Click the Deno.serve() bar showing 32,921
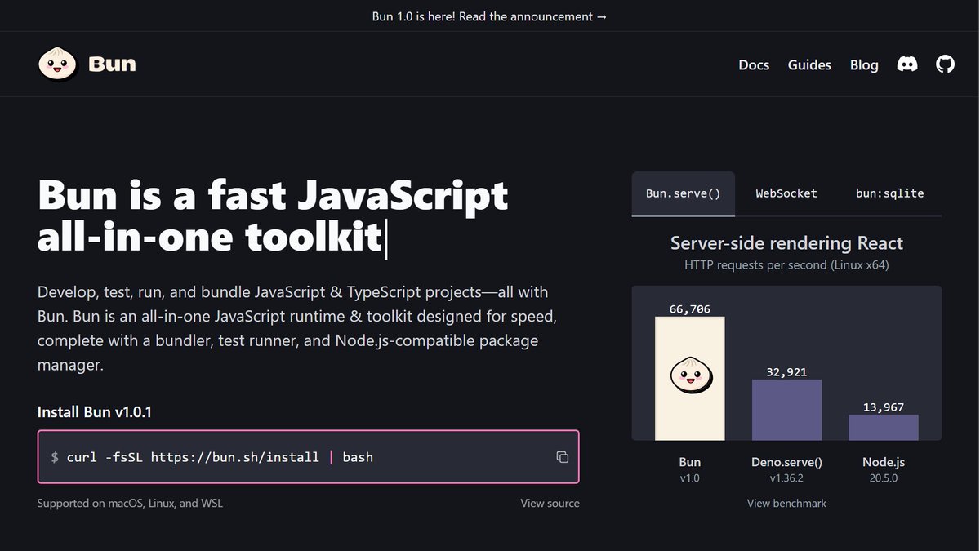980x551 pixels. [786, 410]
